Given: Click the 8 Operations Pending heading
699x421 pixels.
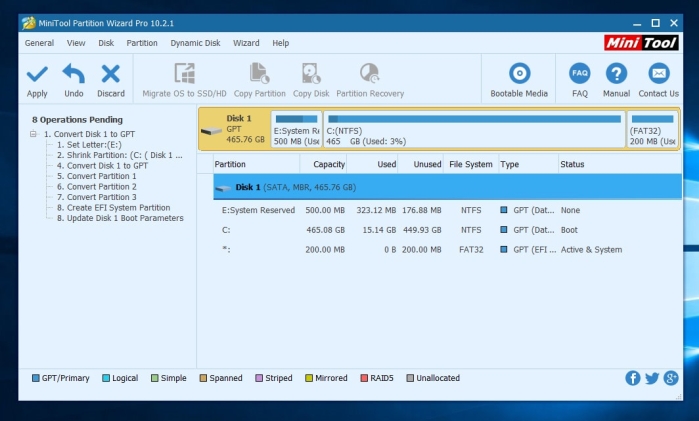Looking at the screenshot, I should [77, 120].
